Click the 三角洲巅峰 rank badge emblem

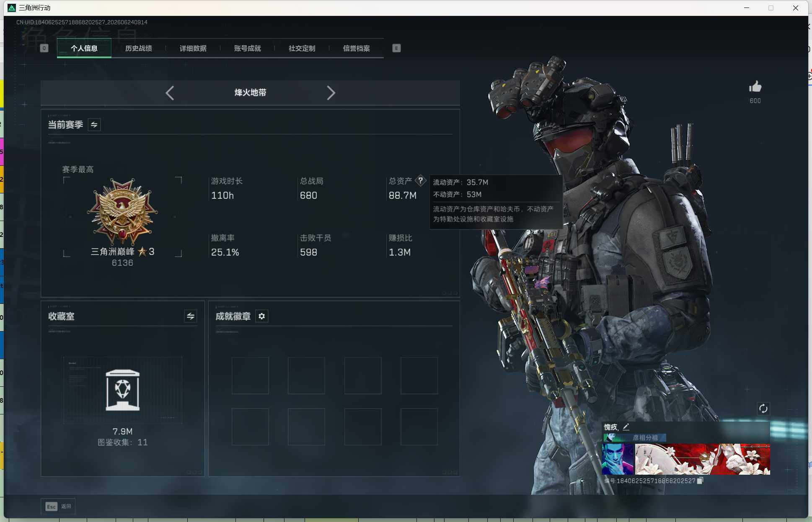pyautogui.click(x=122, y=211)
